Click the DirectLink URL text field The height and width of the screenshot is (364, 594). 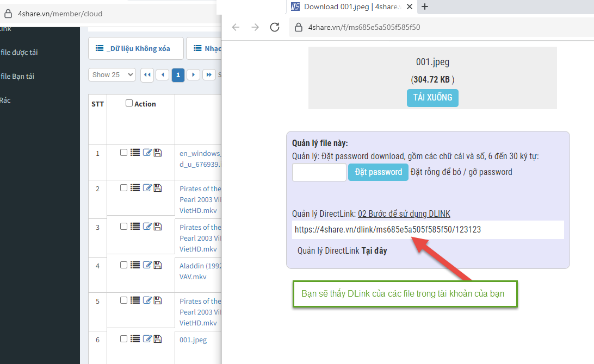[x=428, y=230]
